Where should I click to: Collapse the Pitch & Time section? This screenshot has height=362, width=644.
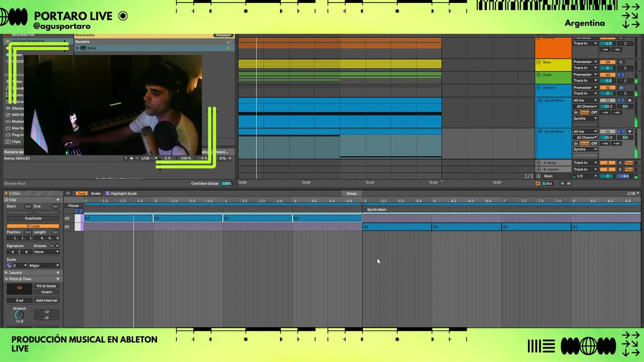pyautogui.click(x=58, y=279)
